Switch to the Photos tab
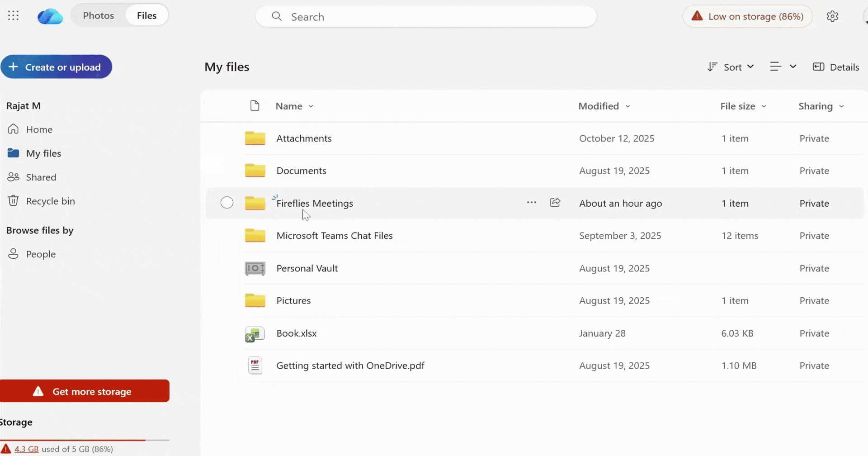Screen dimensions: 868x456 pos(98,15)
